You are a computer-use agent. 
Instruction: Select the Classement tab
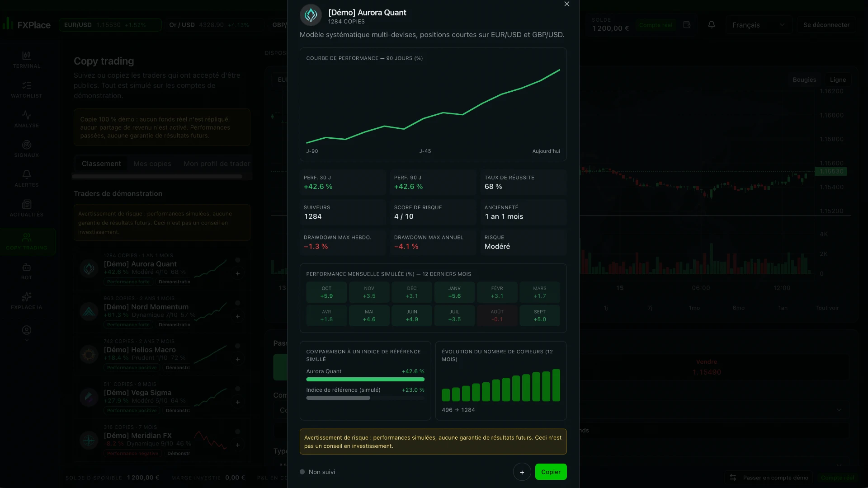pyautogui.click(x=101, y=164)
